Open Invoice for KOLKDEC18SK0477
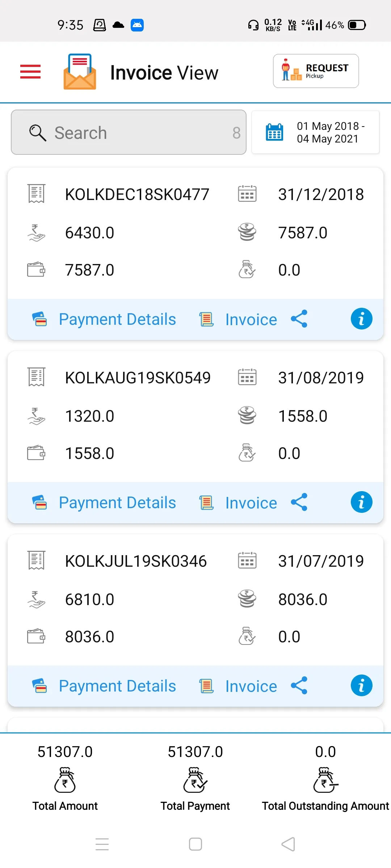 pos(238,319)
